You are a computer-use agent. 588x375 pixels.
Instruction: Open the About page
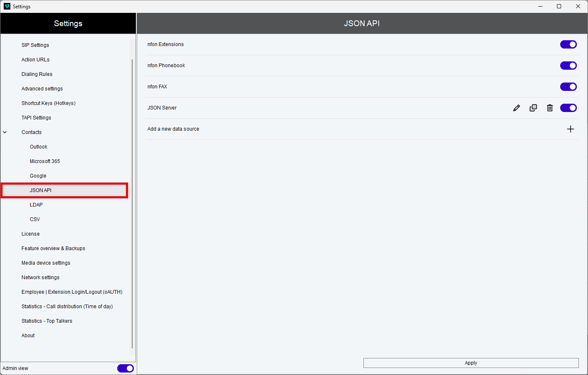click(x=28, y=336)
